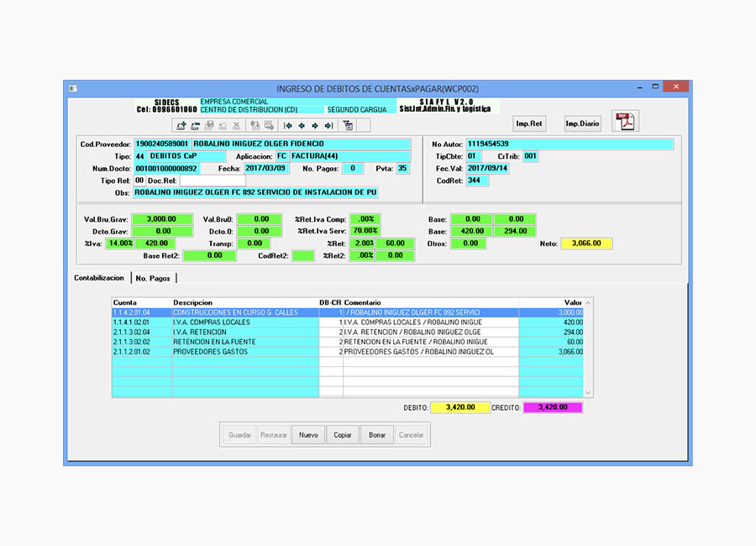Image resolution: width=756 pixels, height=546 pixels.
Task: Go to the first record arrow
Action: [x=288, y=126]
